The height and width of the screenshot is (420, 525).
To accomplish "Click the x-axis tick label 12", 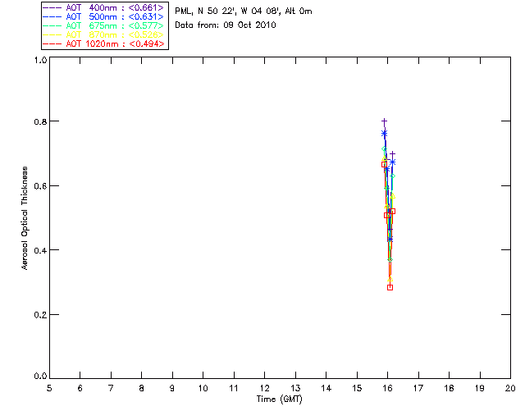I will (x=264, y=389).
